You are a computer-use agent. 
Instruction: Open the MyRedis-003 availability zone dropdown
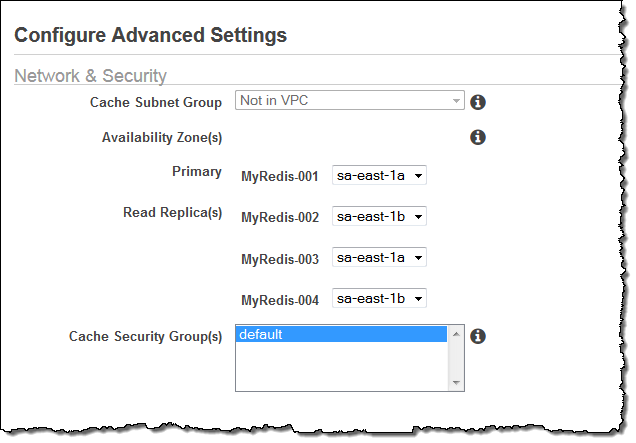[379, 257]
